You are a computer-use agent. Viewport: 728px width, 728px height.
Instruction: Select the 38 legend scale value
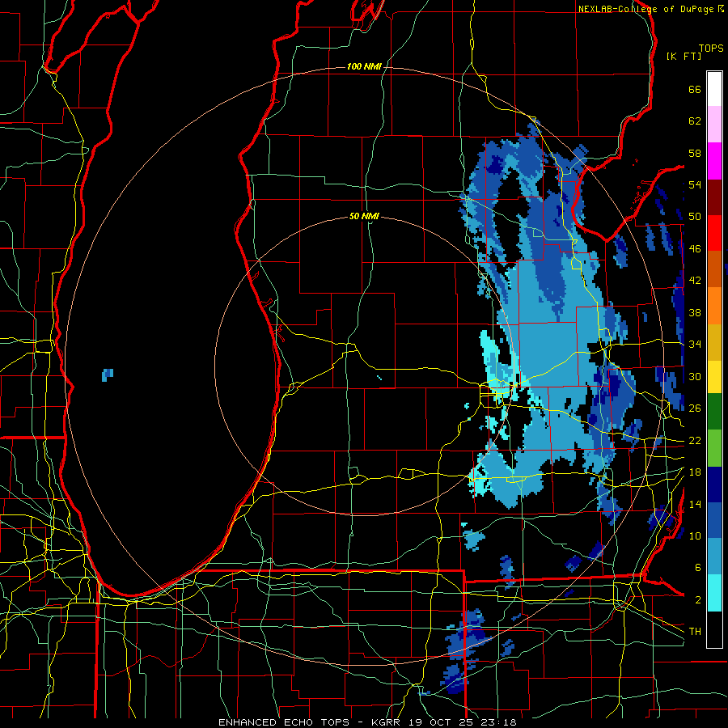pyautogui.click(x=695, y=312)
